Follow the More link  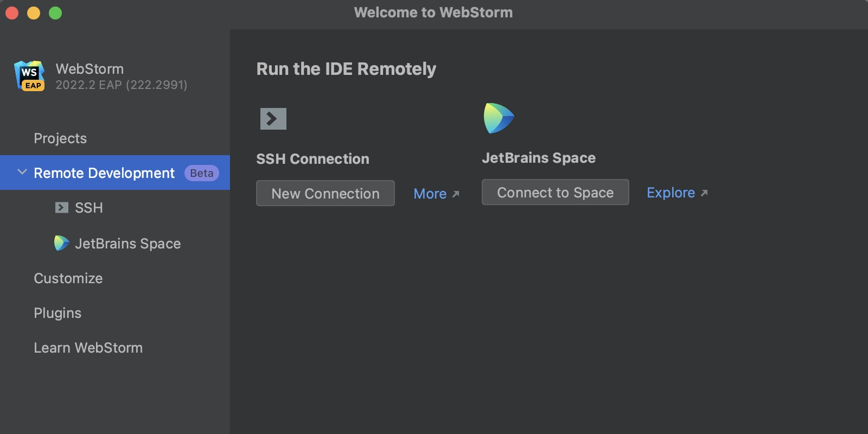pyautogui.click(x=430, y=194)
